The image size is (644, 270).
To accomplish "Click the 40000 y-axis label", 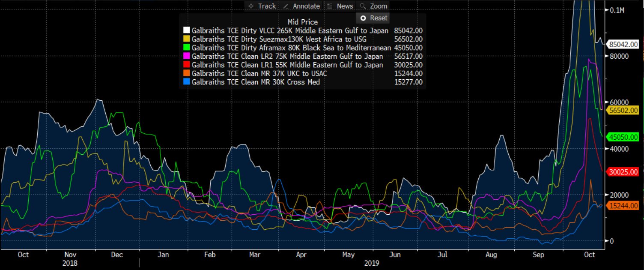I will point(618,148).
